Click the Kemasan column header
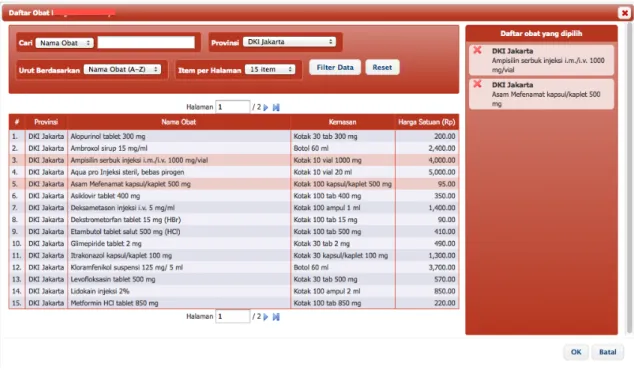 (342, 122)
